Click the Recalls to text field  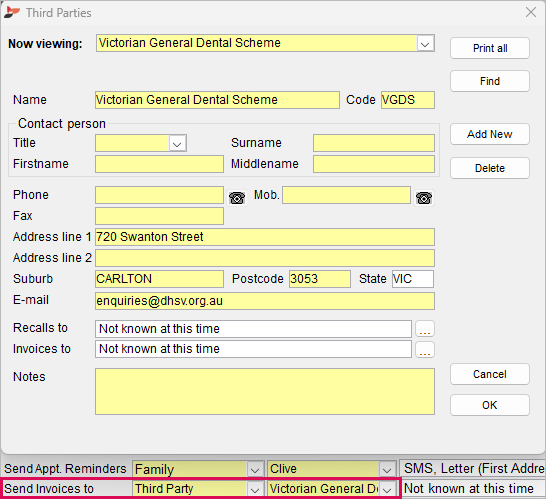[x=253, y=329]
